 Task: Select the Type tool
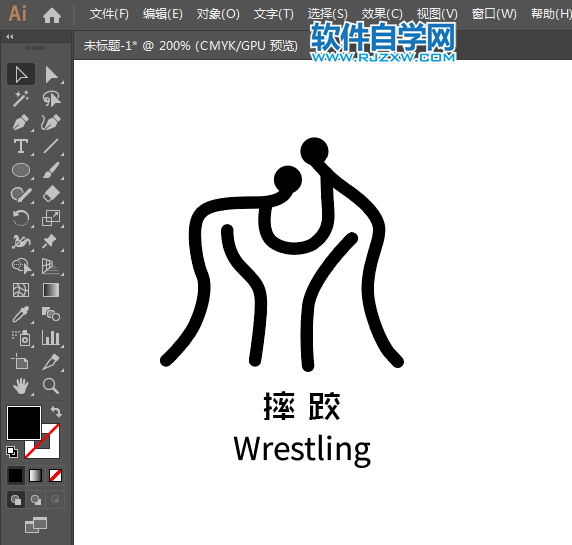click(x=21, y=146)
